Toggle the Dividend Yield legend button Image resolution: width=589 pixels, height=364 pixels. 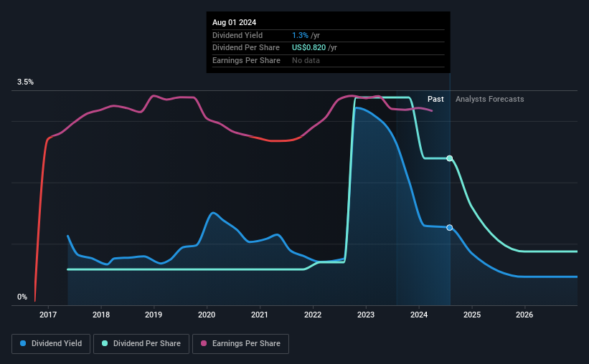[x=51, y=344]
